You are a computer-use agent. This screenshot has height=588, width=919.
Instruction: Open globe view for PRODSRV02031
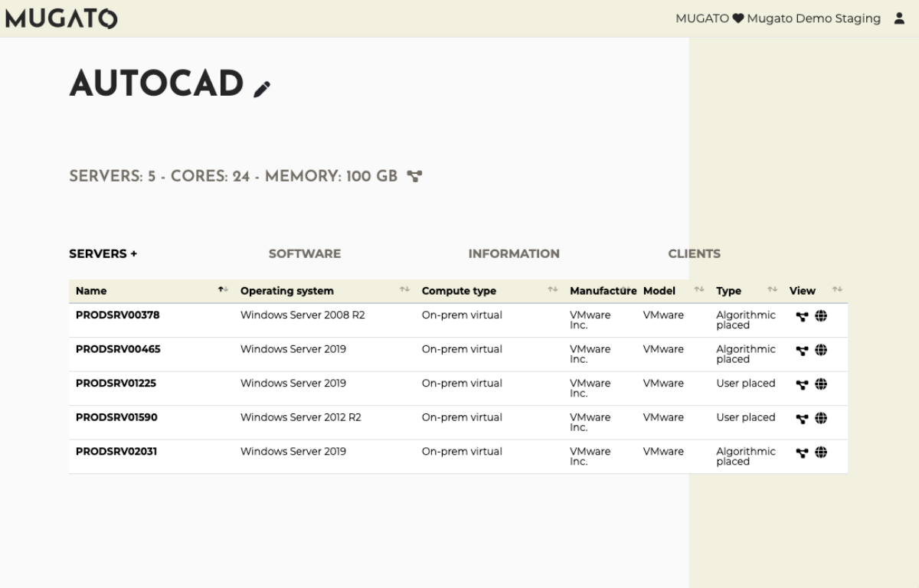click(x=821, y=452)
